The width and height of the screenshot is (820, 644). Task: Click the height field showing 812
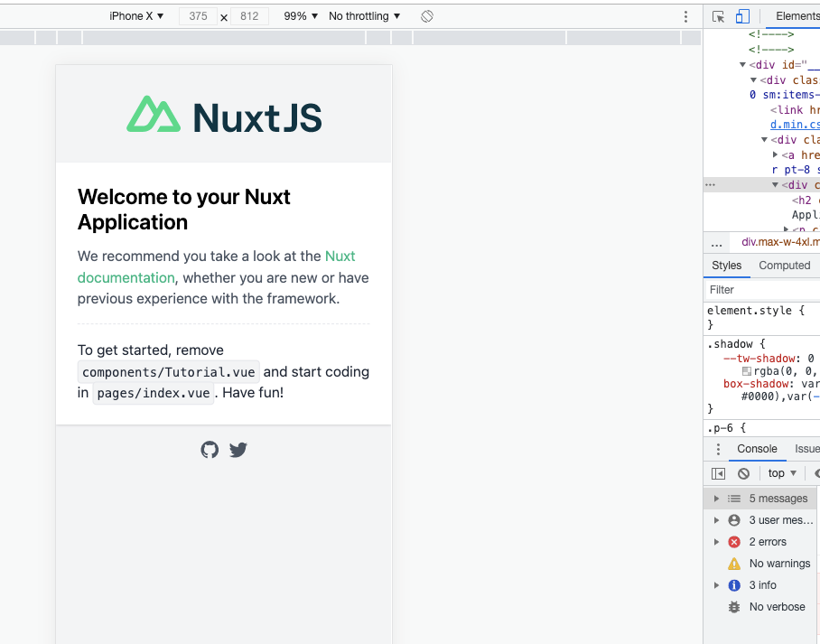pos(249,16)
